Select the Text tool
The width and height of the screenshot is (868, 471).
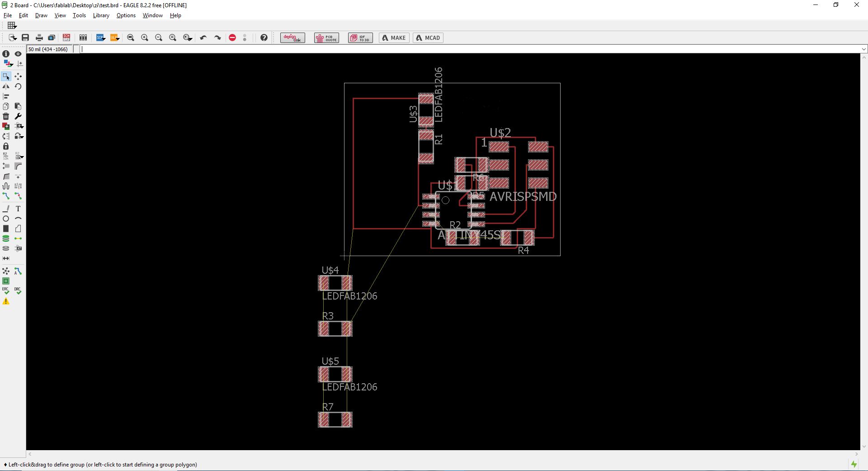click(x=18, y=209)
